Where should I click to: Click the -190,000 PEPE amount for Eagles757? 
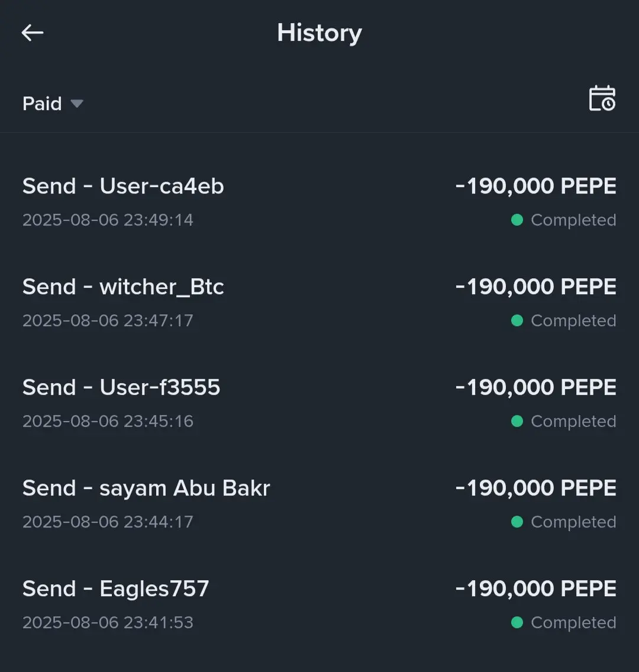[x=536, y=589]
